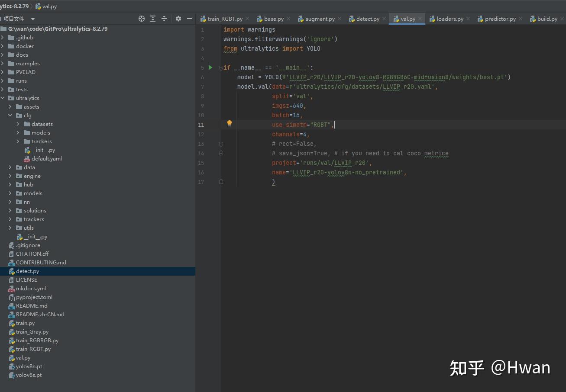Switch to the augment.py tab
The image size is (566, 392).
point(319,19)
